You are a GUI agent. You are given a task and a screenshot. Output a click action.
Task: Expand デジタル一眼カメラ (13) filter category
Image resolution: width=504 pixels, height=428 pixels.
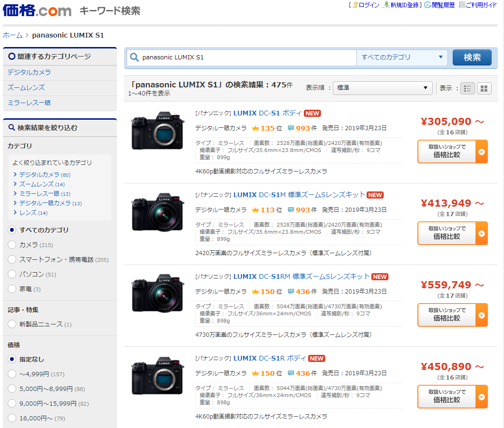click(50, 203)
